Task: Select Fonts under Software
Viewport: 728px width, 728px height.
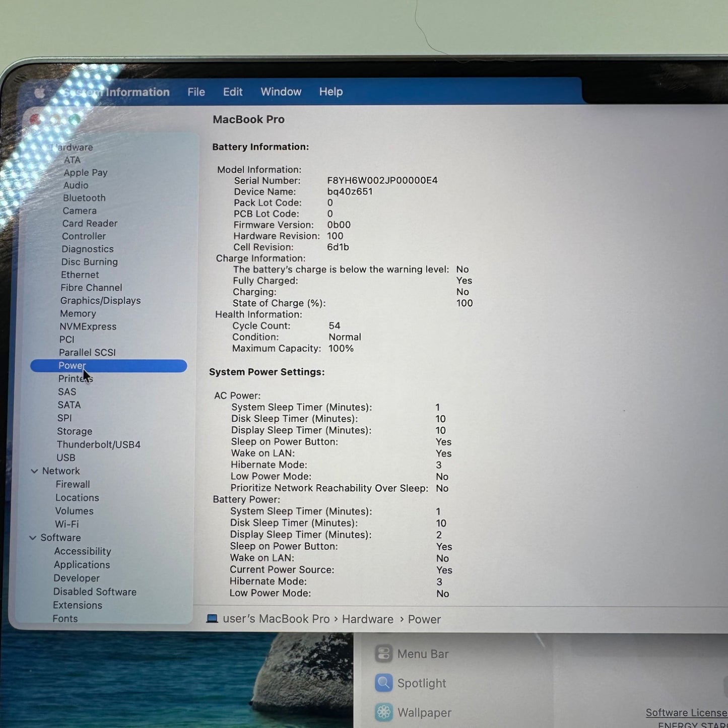Action: (x=65, y=619)
